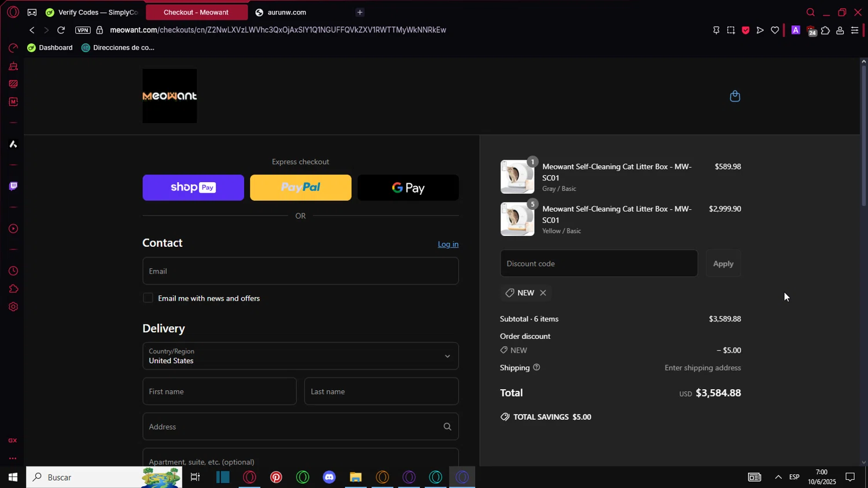
Task: Pay with Shop Pay button
Action: click(193, 187)
